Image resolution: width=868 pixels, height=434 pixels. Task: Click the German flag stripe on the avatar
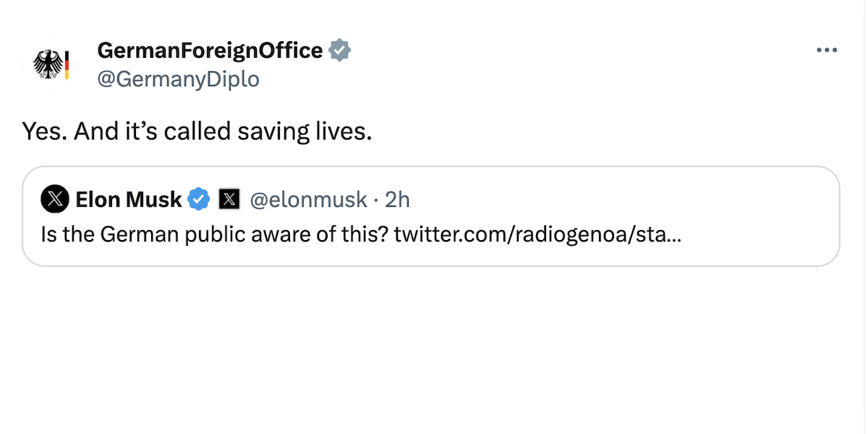67,64
